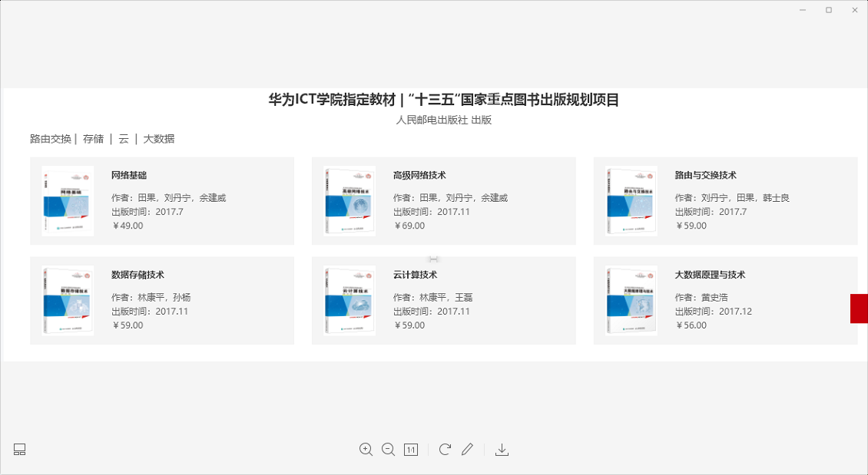The width and height of the screenshot is (868, 475).
Task: Zoom out using the magnifier minus icon
Action: 389,450
